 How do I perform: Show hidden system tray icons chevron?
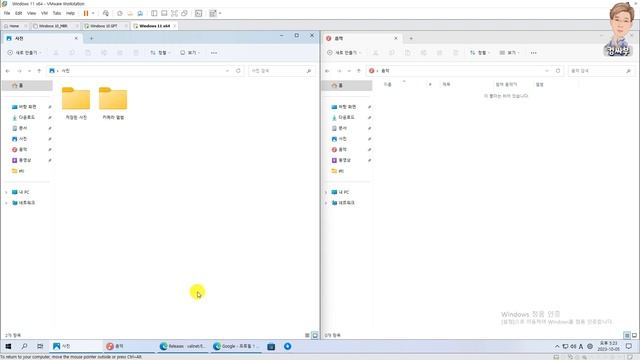(x=557, y=347)
